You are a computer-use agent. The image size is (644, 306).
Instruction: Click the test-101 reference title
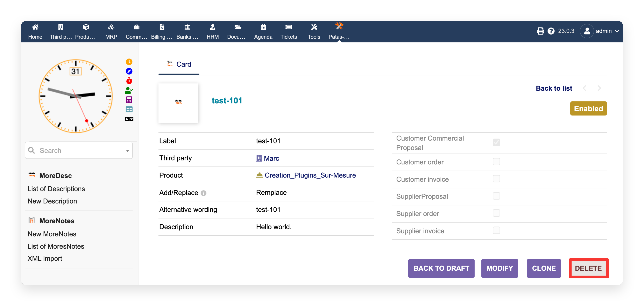click(227, 100)
